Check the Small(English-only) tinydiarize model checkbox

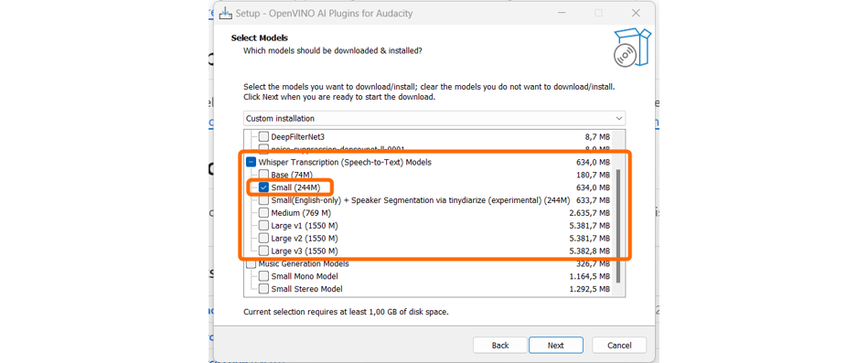263,200
